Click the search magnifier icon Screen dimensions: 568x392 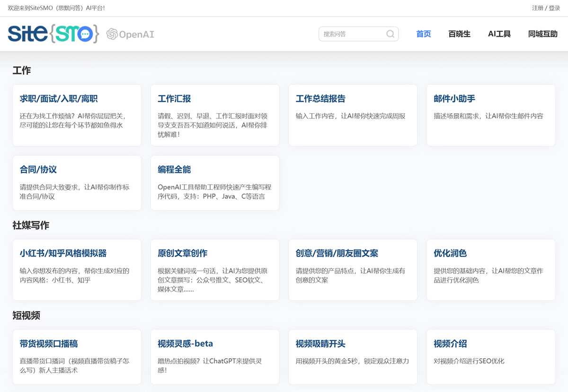click(390, 34)
